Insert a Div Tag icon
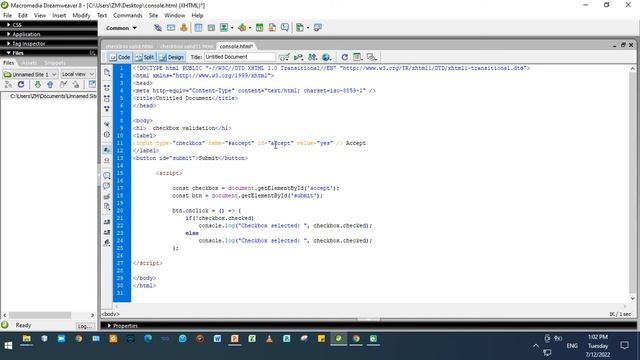 pyautogui.click(x=211, y=28)
